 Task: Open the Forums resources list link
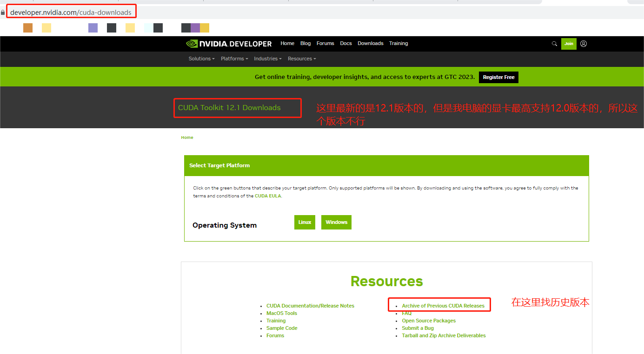point(275,335)
